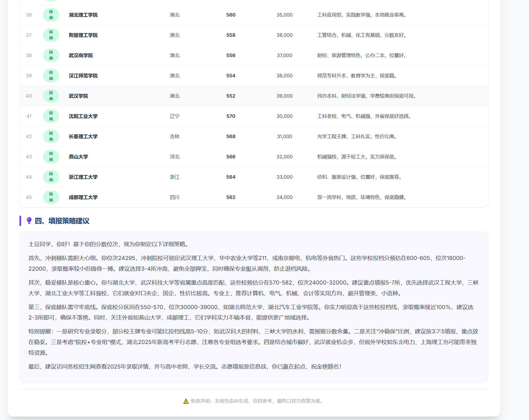
Task: Select school name 汉江师范学院
Action: point(83,76)
